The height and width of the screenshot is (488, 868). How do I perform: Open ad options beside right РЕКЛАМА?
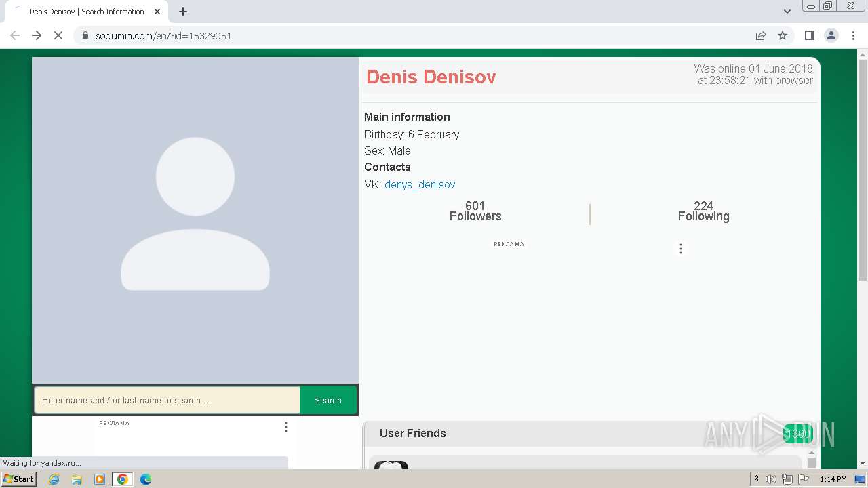click(x=681, y=249)
